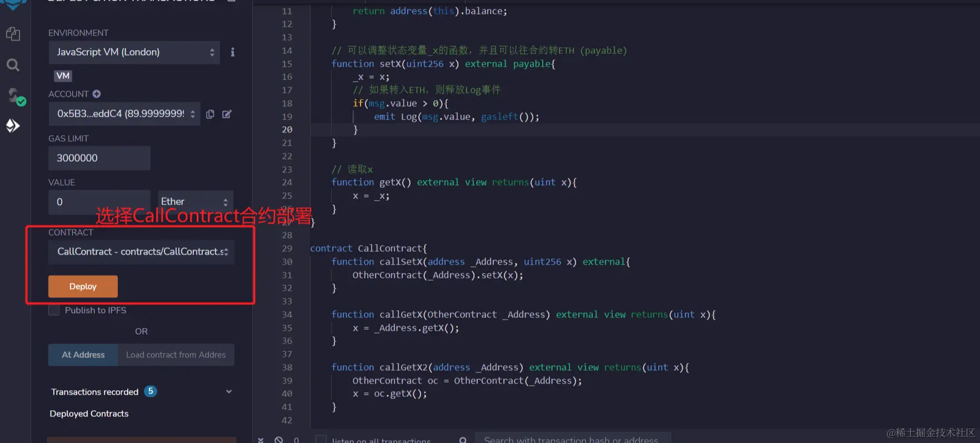Screen dimensions: 980x443
Task: Open the account 0x5B3...eddC4 dropdown
Action: [x=124, y=114]
